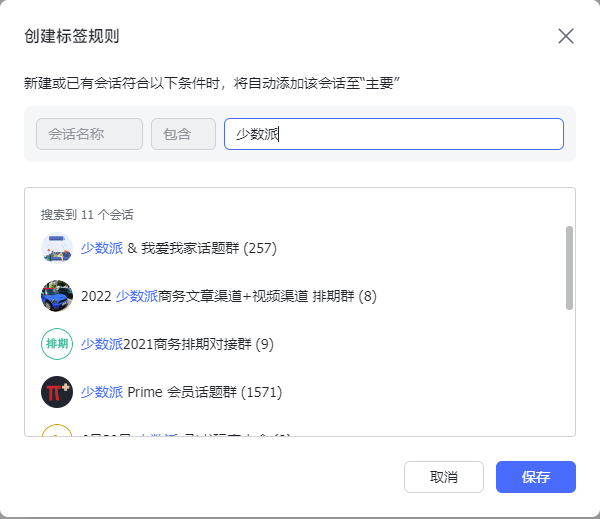Click the blue car avatar of 2022 商务文章渠道 group
The image size is (600, 519).
tap(57, 296)
